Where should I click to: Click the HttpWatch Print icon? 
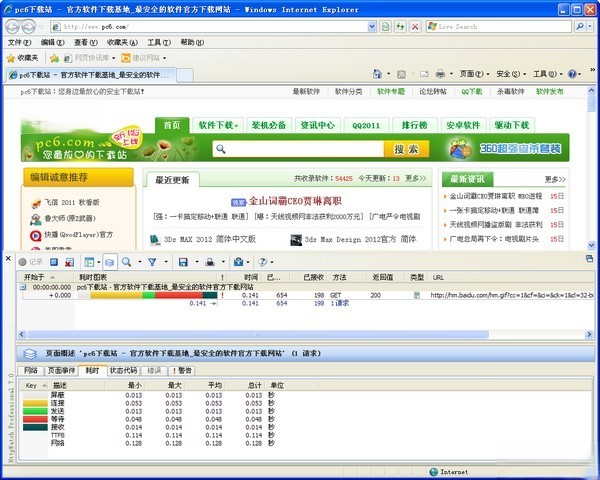click(210, 262)
